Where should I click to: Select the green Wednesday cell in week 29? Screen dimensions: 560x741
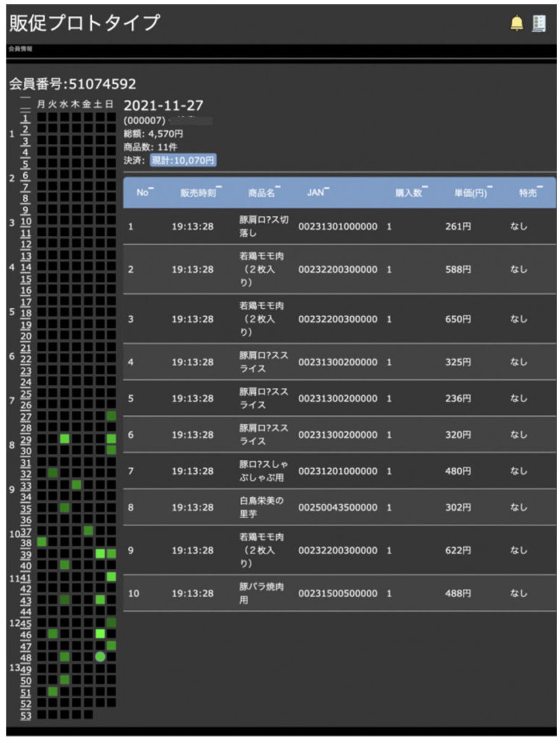pos(64,439)
